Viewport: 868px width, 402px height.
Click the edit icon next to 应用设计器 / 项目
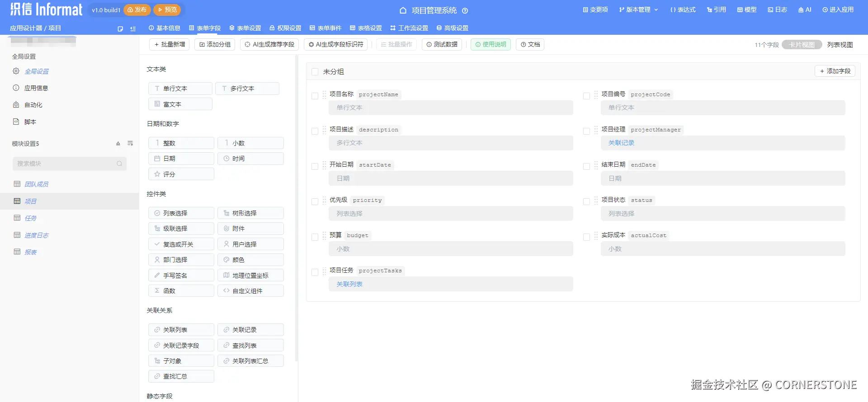coord(120,28)
